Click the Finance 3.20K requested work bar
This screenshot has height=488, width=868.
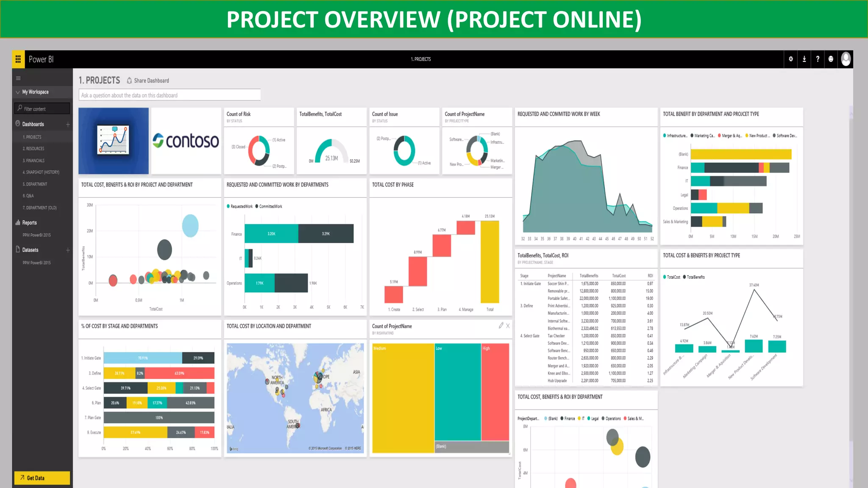point(271,234)
